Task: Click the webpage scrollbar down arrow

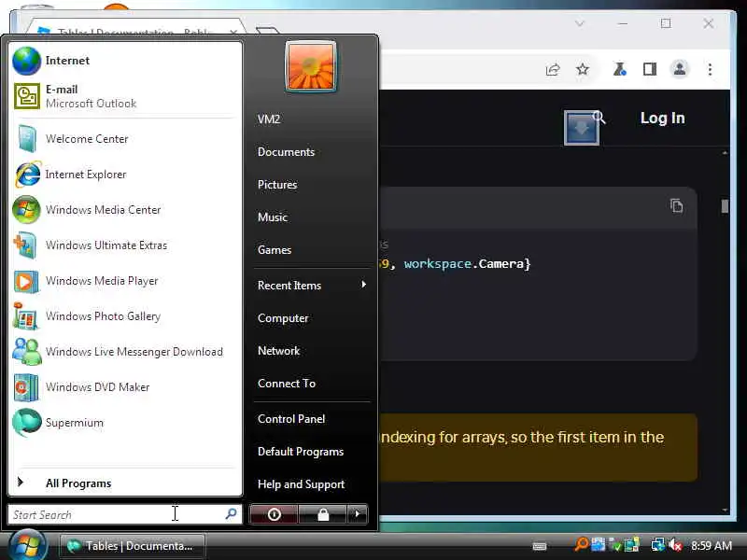Action: (725, 510)
